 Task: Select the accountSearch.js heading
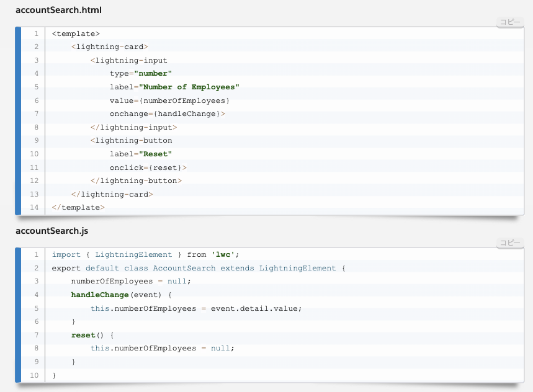pos(53,231)
